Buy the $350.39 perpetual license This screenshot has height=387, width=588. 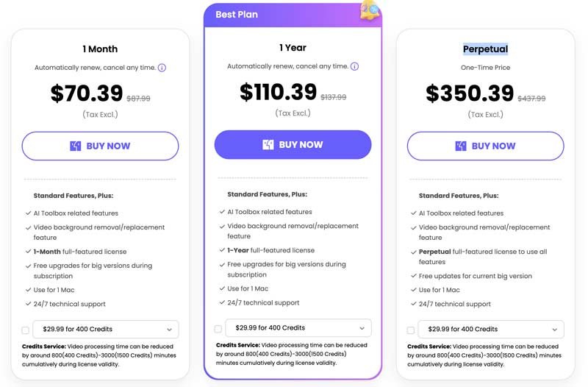pyautogui.click(x=485, y=146)
